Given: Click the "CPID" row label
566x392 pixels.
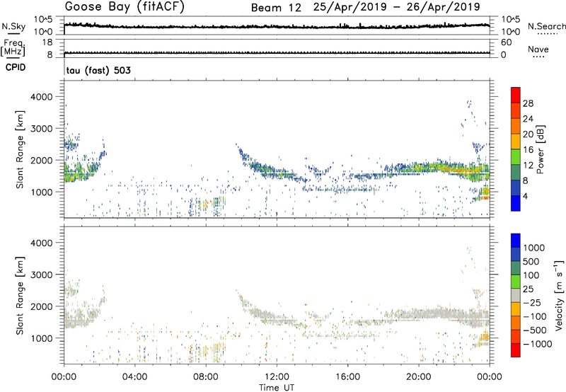Looking at the screenshot, I should (x=16, y=67).
